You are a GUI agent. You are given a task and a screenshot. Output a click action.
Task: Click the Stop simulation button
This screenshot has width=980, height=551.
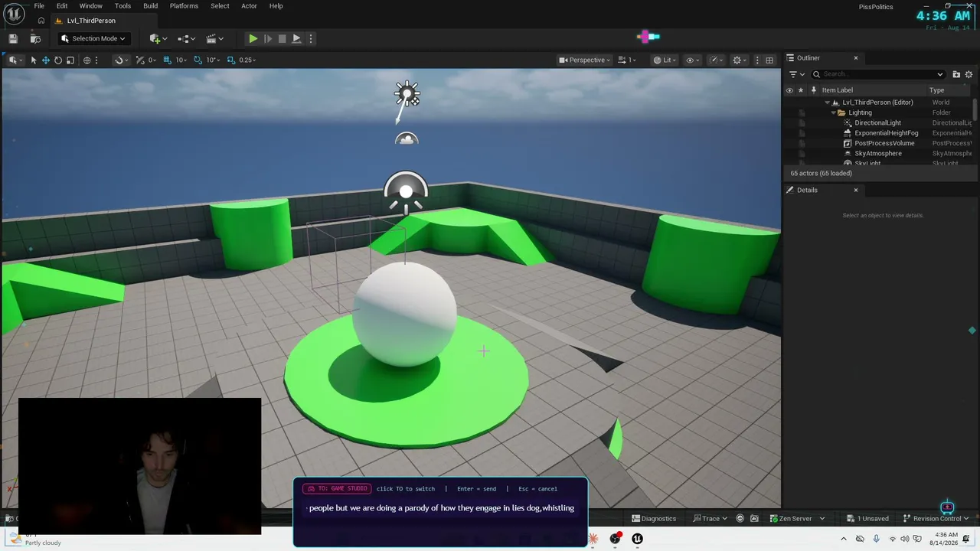click(x=282, y=38)
